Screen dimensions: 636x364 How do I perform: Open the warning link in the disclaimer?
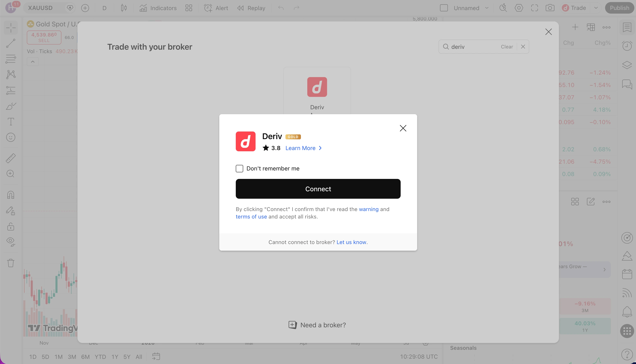(x=369, y=209)
